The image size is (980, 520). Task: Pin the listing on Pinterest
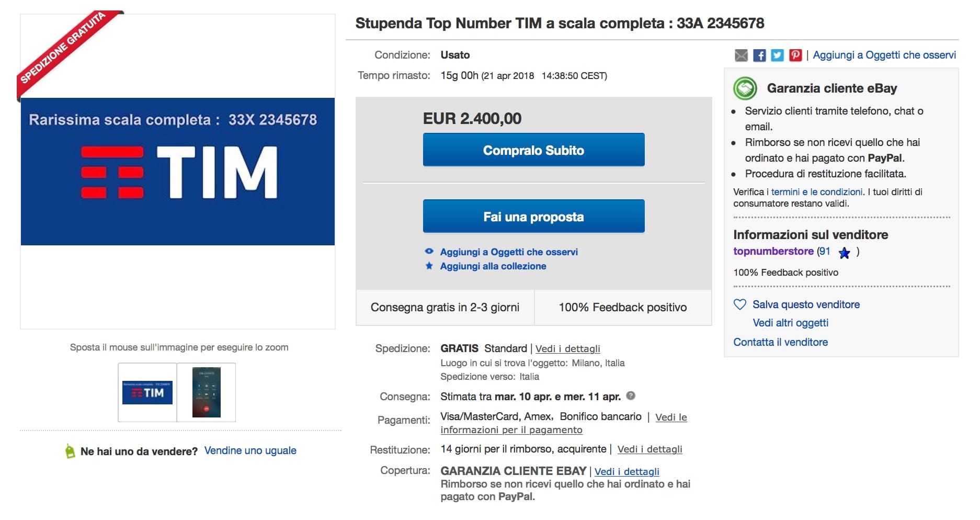(795, 54)
